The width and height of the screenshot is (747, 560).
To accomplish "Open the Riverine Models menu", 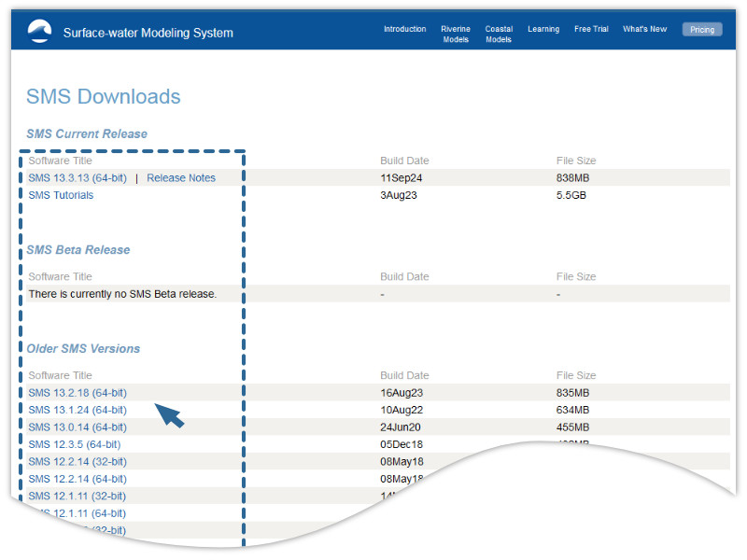I will point(456,35).
